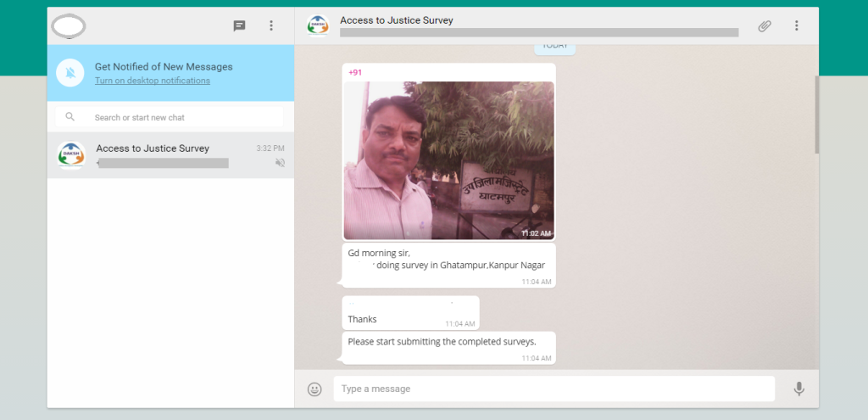Image resolution: width=868 pixels, height=420 pixels.
Task: Open the conversation three-dot menu
Action: [797, 25]
